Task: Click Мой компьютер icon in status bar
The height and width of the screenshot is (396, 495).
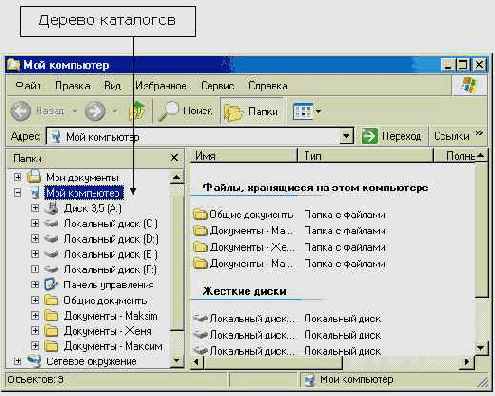Action: click(x=310, y=380)
